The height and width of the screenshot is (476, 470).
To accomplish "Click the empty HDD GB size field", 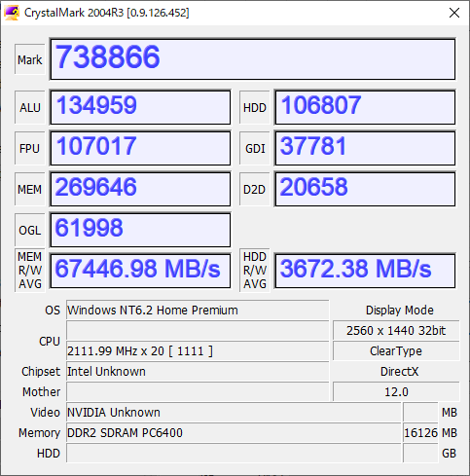I will [420, 454].
